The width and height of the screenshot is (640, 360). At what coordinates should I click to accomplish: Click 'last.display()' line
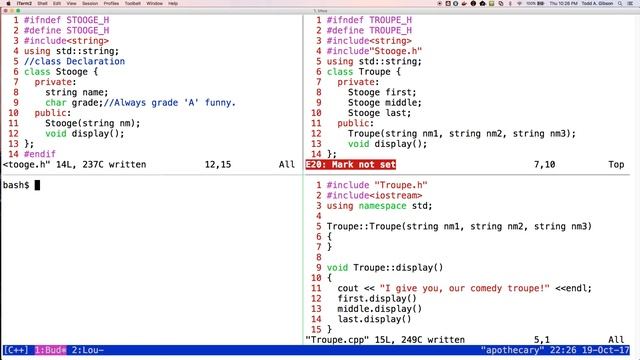(x=374, y=319)
